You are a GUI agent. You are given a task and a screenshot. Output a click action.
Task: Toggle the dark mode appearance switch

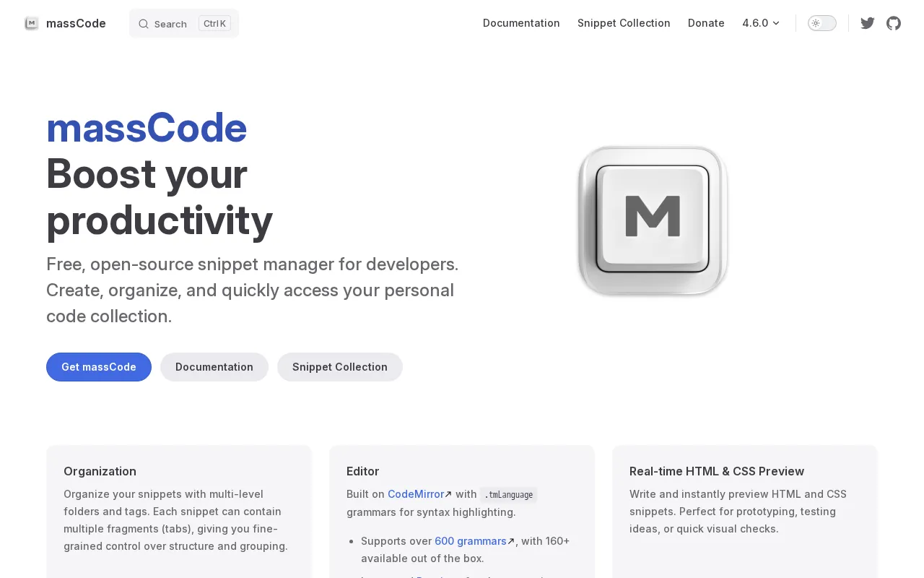(x=822, y=23)
